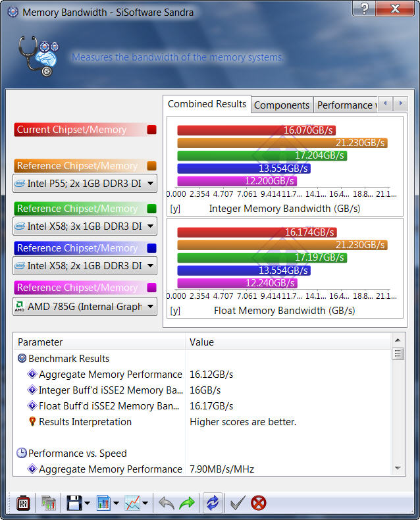Click the Sandra window title bar icon

(x=13, y=13)
